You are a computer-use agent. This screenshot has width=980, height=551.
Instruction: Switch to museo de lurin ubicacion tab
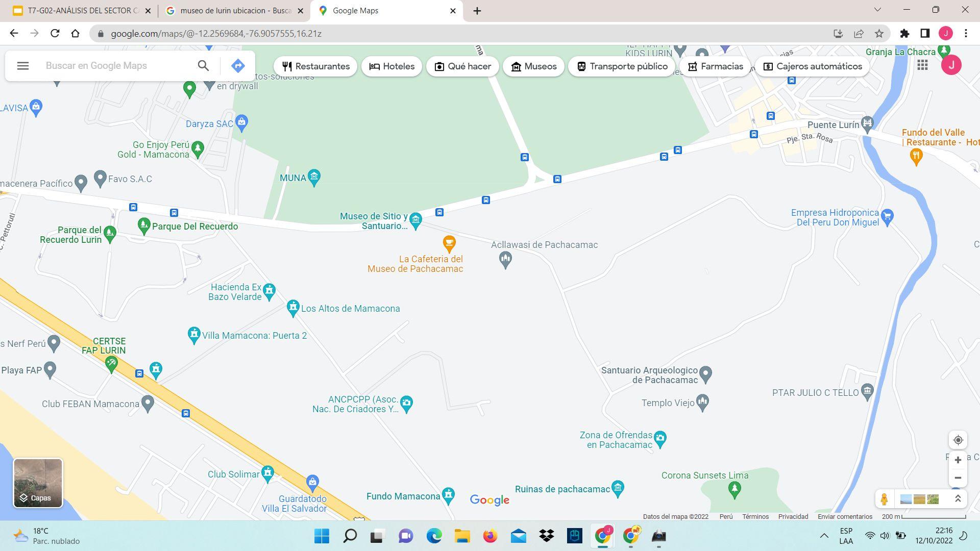(x=235, y=11)
